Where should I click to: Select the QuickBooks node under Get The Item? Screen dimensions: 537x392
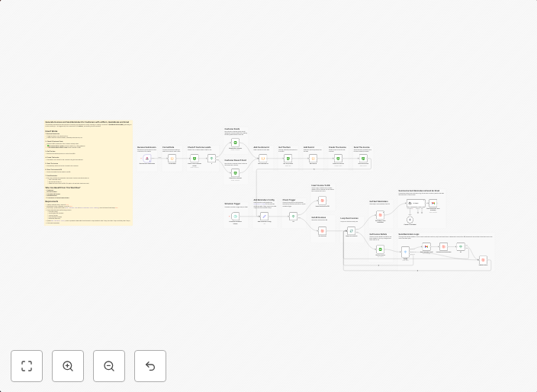[x=288, y=158]
